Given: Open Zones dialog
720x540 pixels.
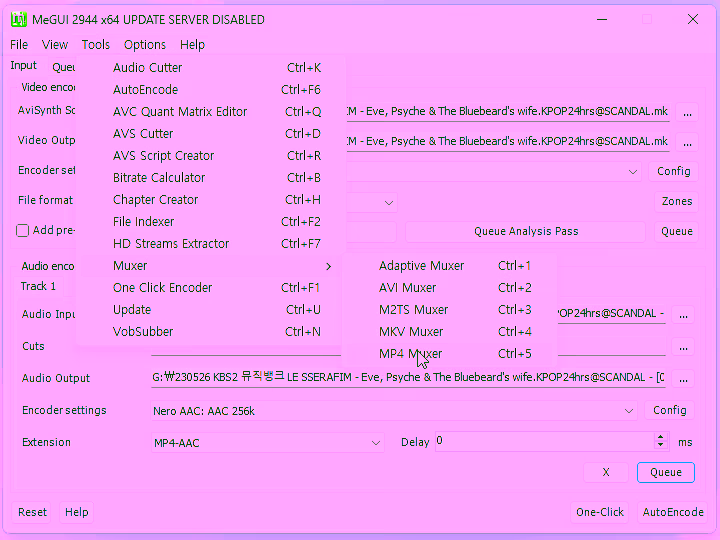Looking at the screenshot, I should pyautogui.click(x=676, y=201).
